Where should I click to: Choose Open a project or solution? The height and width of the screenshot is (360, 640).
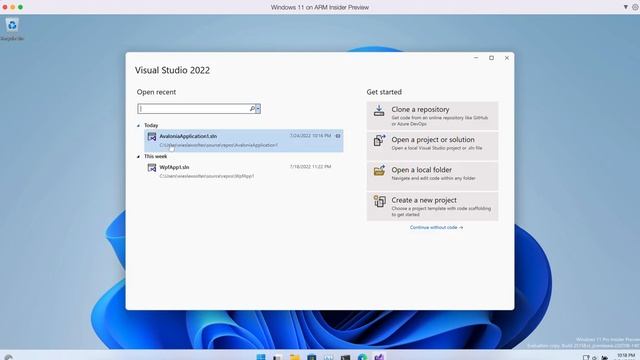point(432,146)
